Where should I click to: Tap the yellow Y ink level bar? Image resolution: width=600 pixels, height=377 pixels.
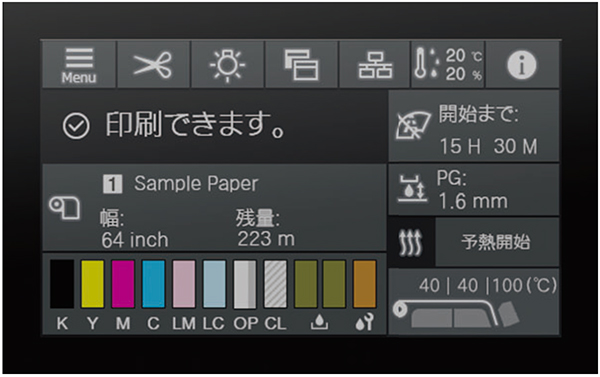pyautogui.click(x=93, y=284)
